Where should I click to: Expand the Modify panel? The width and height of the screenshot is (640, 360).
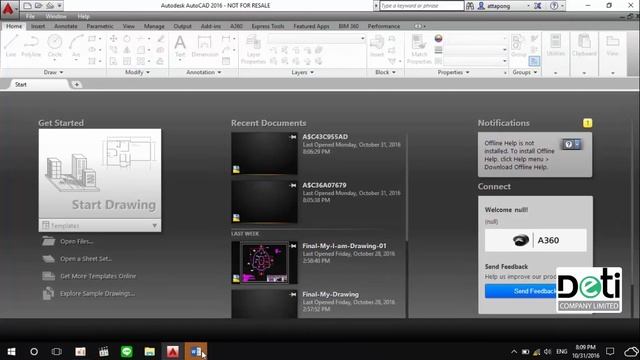[x=138, y=72]
